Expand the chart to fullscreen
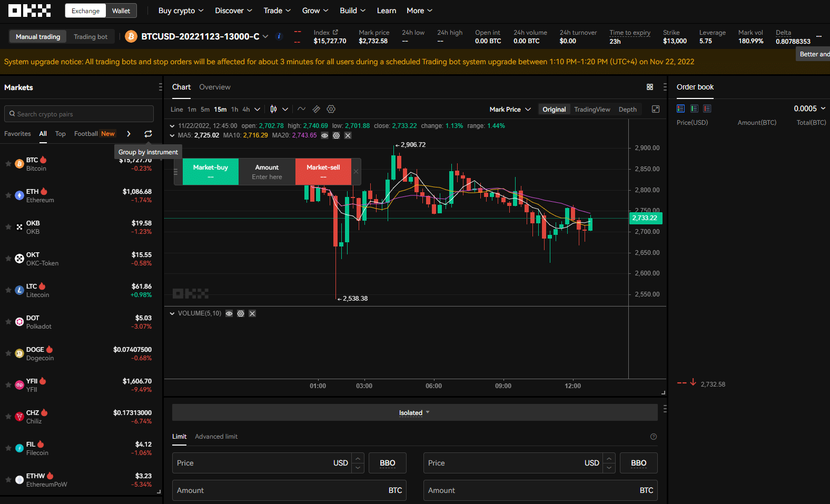Image resolution: width=830 pixels, height=504 pixels. coord(656,109)
